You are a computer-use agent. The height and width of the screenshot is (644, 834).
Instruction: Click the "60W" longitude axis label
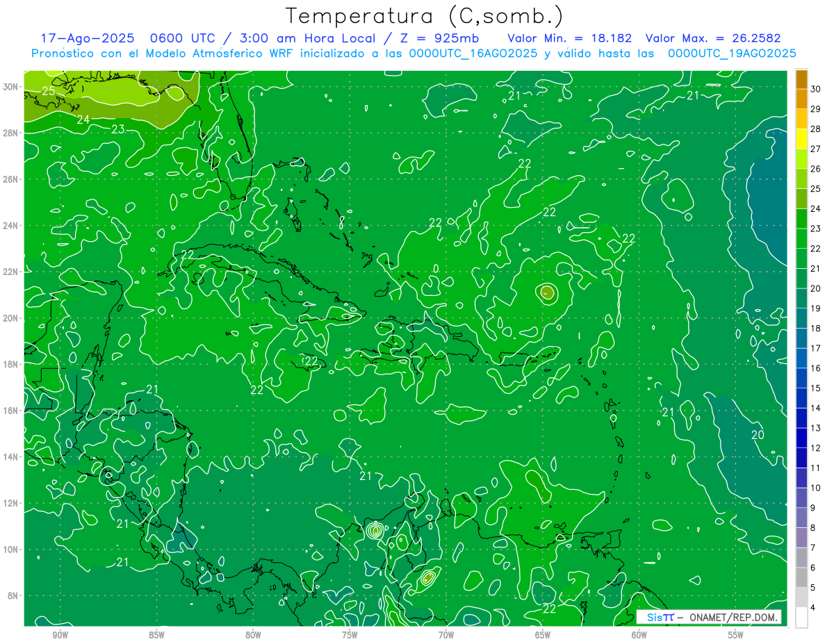click(x=639, y=635)
